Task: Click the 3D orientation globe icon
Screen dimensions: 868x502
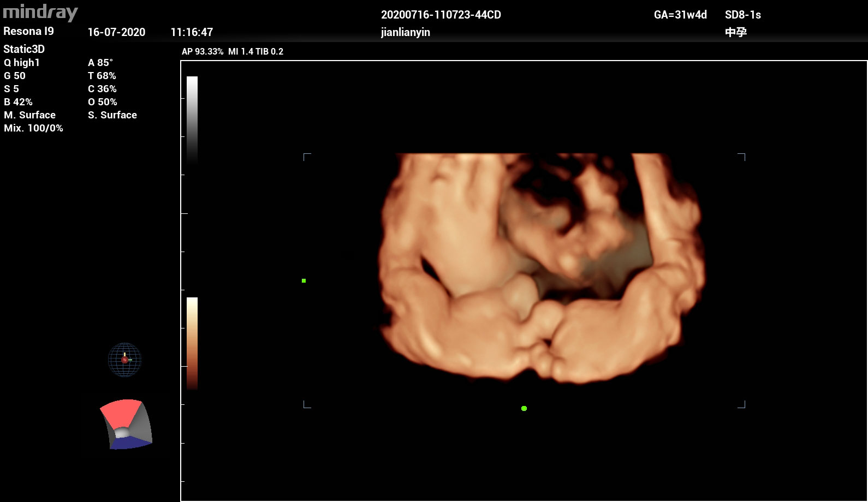Action: click(x=124, y=360)
